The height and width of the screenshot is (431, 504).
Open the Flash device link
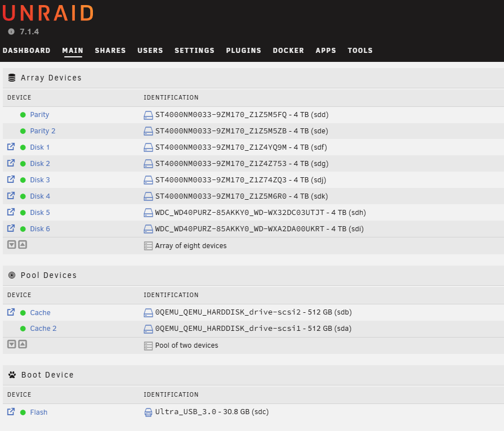[x=38, y=412]
